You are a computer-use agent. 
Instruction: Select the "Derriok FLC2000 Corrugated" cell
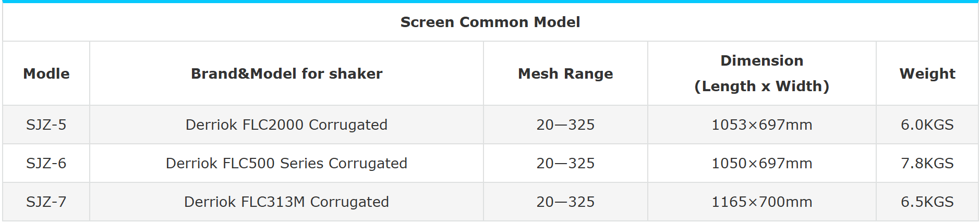pos(286,125)
